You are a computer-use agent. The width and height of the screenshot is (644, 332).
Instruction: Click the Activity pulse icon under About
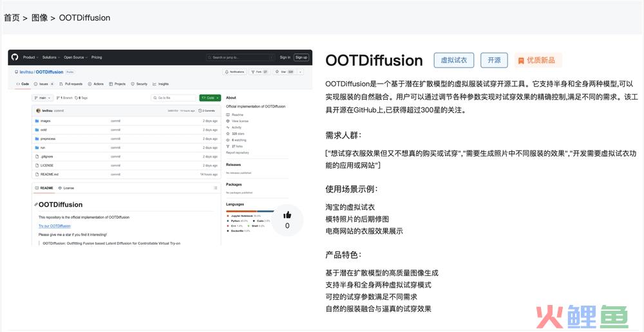[x=228, y=127]
